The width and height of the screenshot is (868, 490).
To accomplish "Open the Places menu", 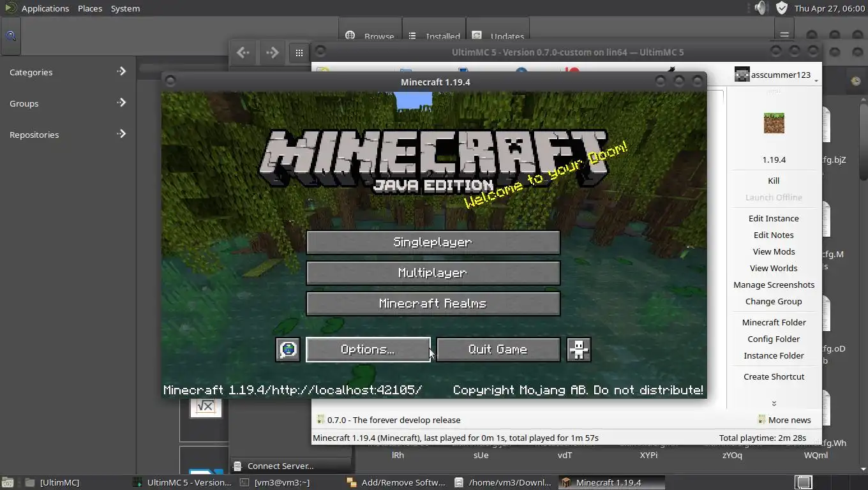I will [90, 8].
